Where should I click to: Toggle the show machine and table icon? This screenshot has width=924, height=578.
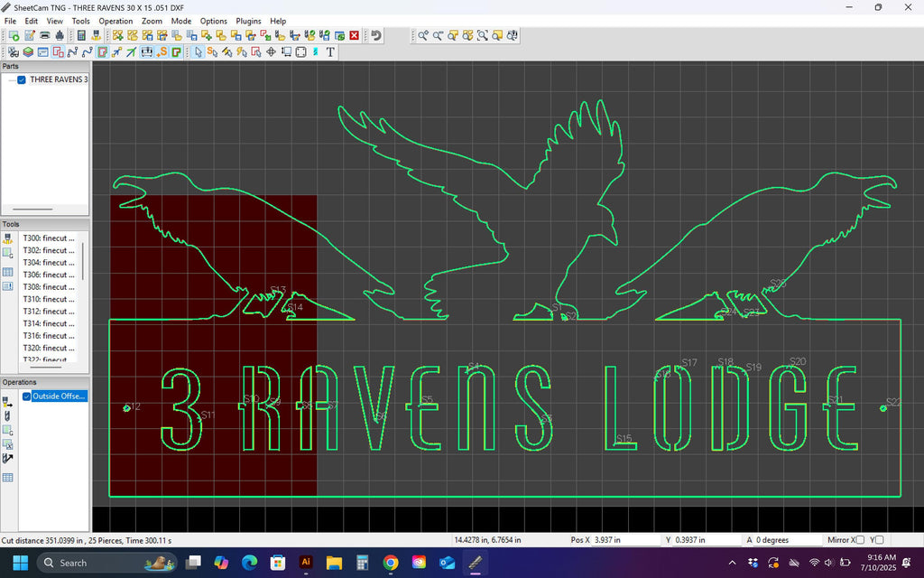point(146,51)
